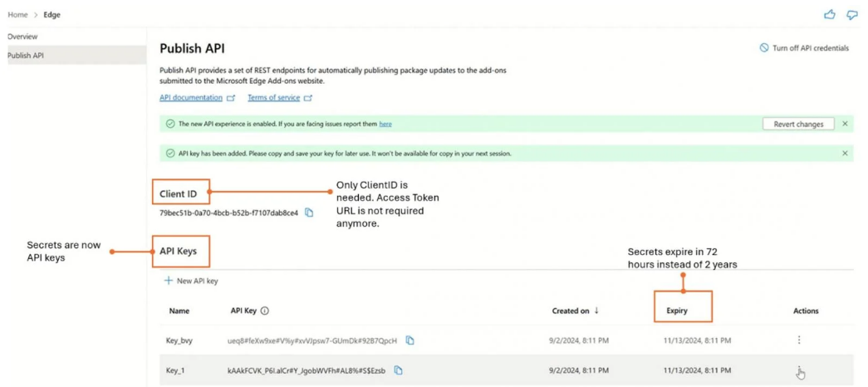868x387 pixels.
Task: Create a New API key
Action: pos(191,281)
